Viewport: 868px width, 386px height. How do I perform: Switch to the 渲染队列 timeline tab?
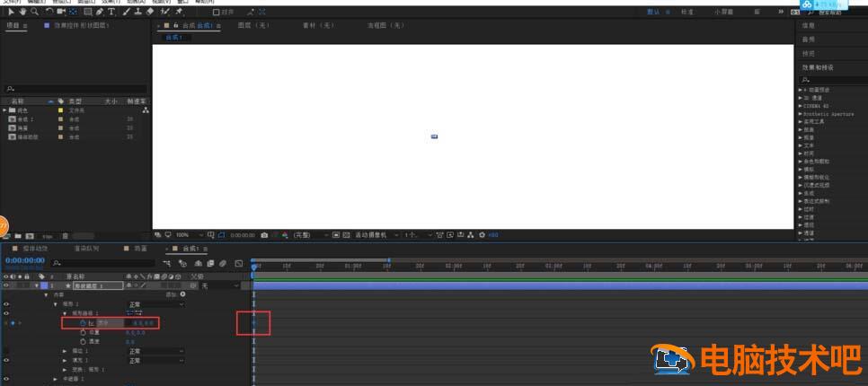87,249
